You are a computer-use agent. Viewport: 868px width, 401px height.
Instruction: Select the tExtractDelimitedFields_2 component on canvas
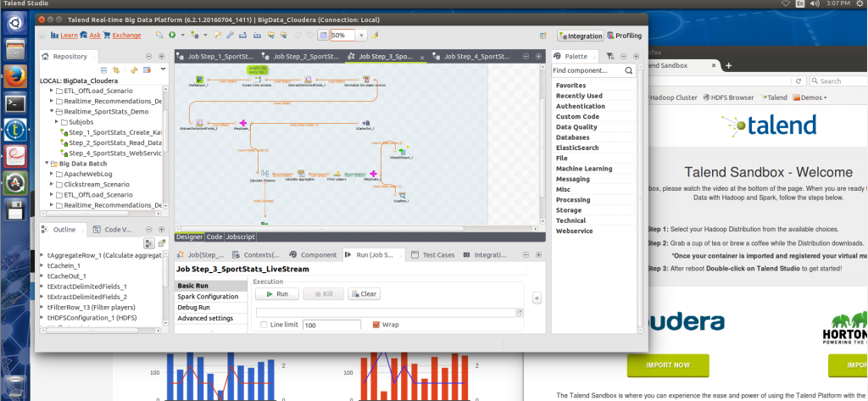click(199, 122)
